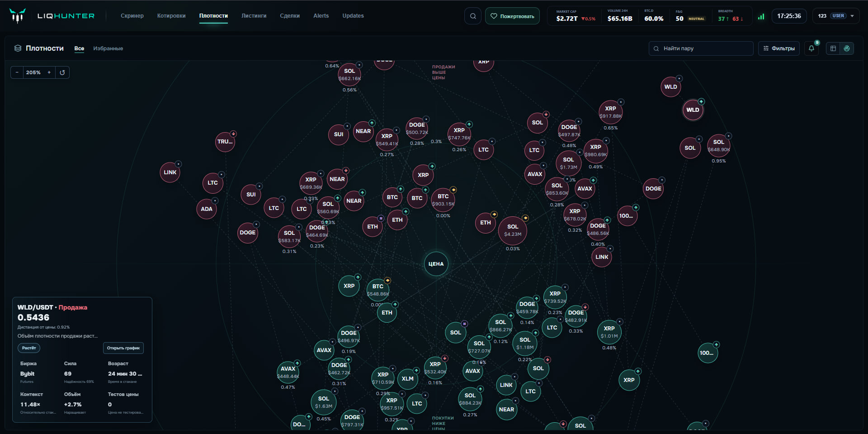Open the Фильтры filters panel
Viewport: 868px width, 434px height.
click(x=779, y=48)
